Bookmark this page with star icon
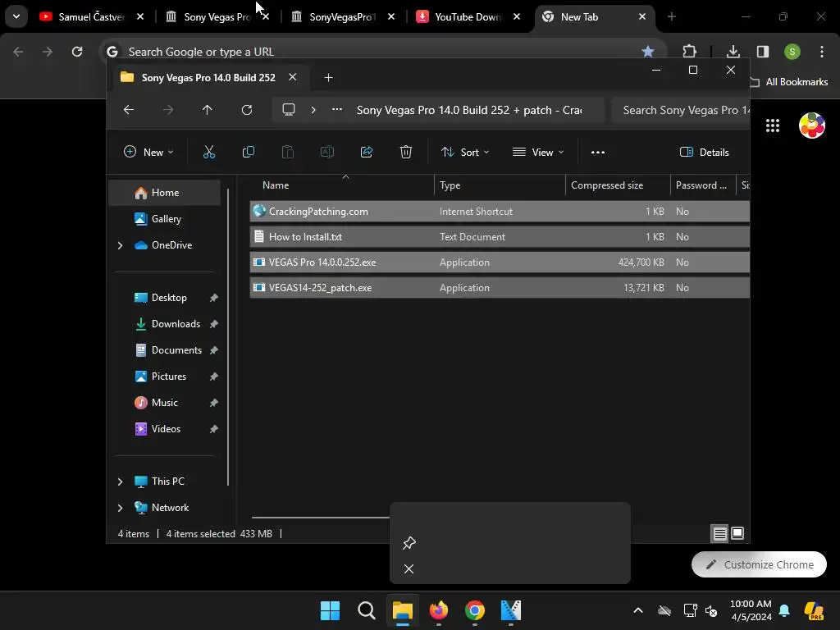The image size is (840, 630). tap(648, 52)
